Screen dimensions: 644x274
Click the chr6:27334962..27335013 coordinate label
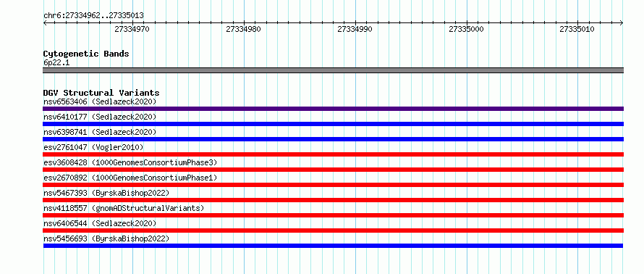tap(93, 16)
